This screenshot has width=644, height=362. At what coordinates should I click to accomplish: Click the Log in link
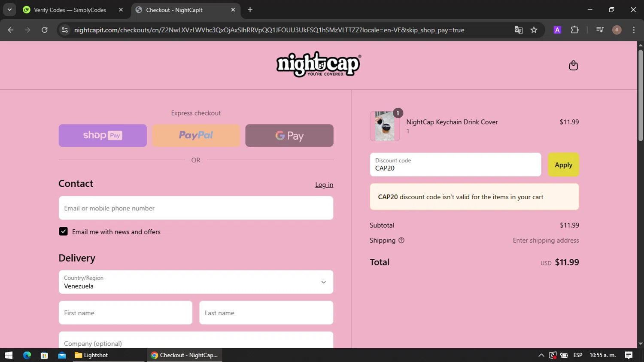[324, 185]
